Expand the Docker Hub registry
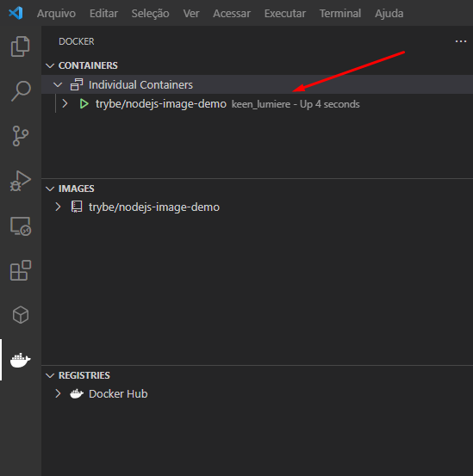The image size is (473, 476). click(x=58, y=393)
